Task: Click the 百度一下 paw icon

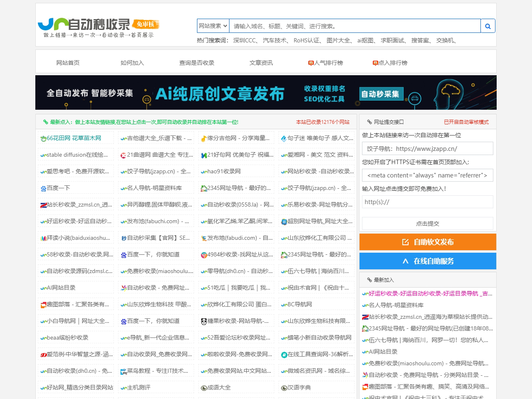Action: (43, 188)
